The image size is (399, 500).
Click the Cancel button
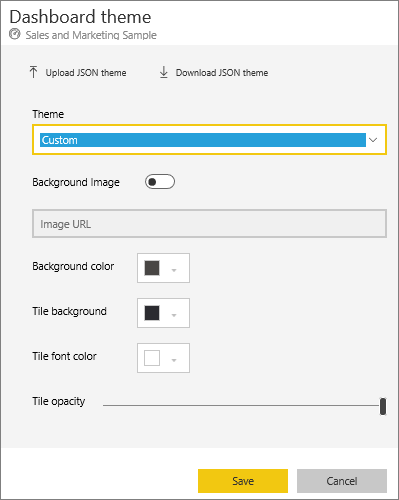342,481
